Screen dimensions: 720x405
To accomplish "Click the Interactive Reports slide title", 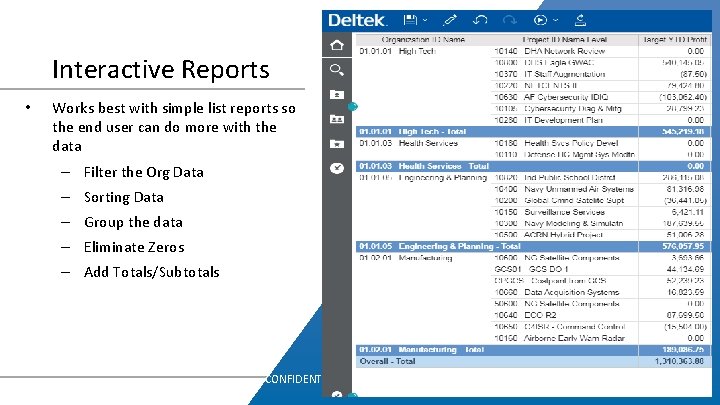I will point(161,70).
